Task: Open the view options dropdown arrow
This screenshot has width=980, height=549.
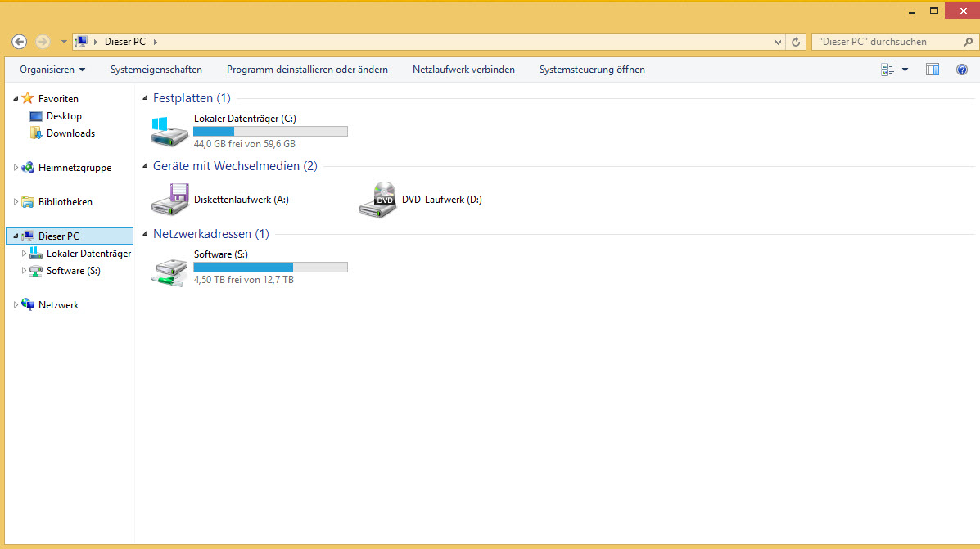Action: point(905,70)
